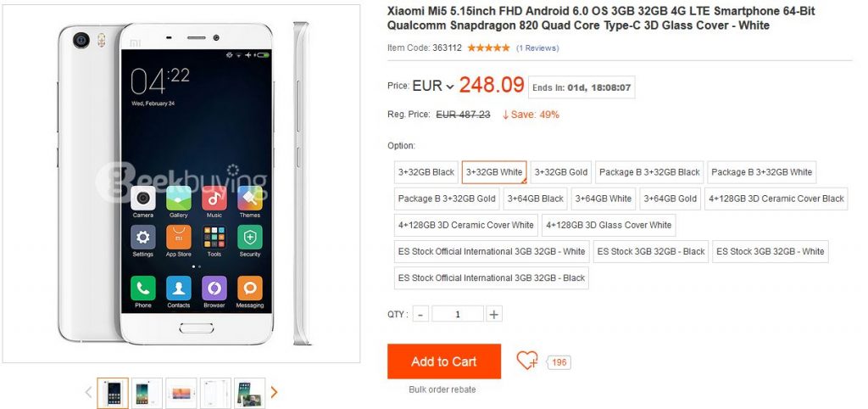Select the 3+32GB Black option
The image size is (868, 409).
(426, 172)
